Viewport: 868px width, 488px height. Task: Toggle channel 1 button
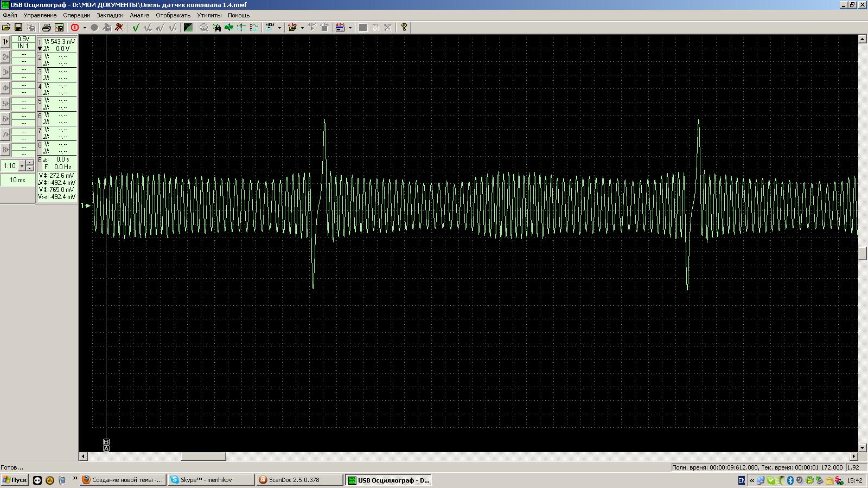[5, 42]
